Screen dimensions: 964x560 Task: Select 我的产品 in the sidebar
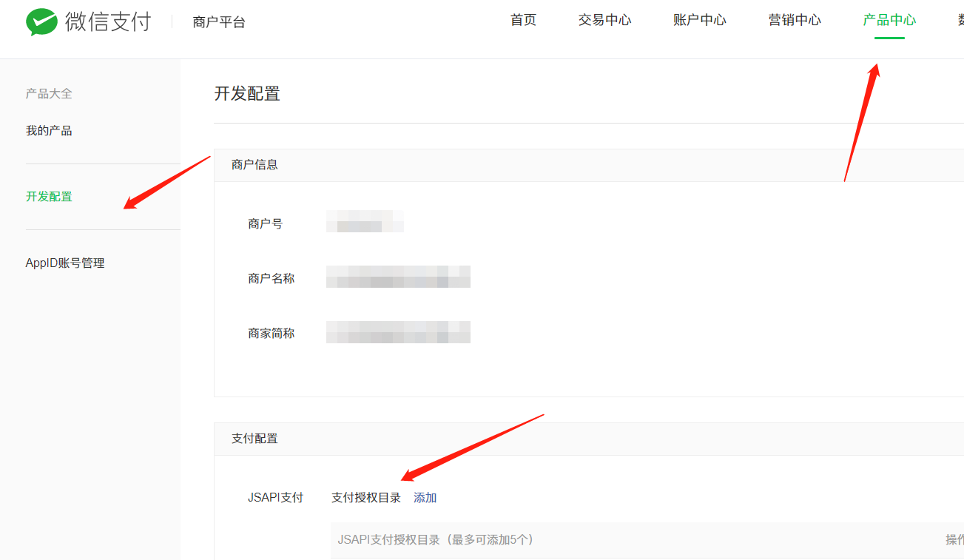click(x=49, y=130)
